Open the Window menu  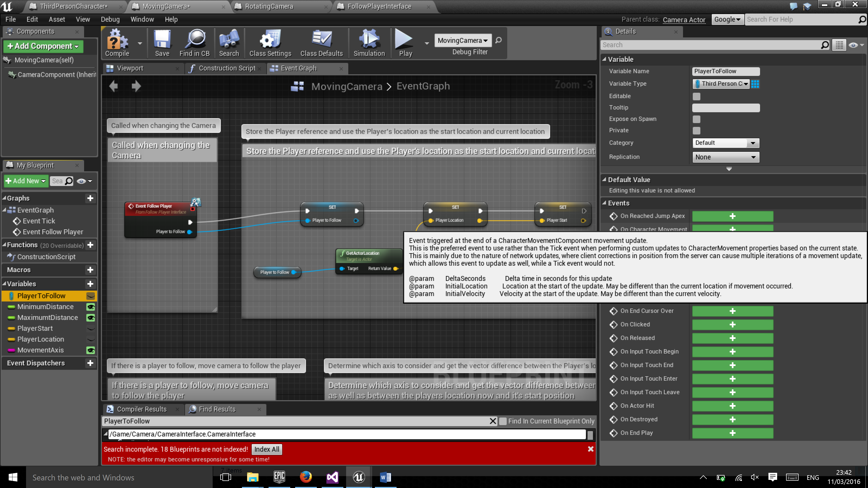pos(142,19)
